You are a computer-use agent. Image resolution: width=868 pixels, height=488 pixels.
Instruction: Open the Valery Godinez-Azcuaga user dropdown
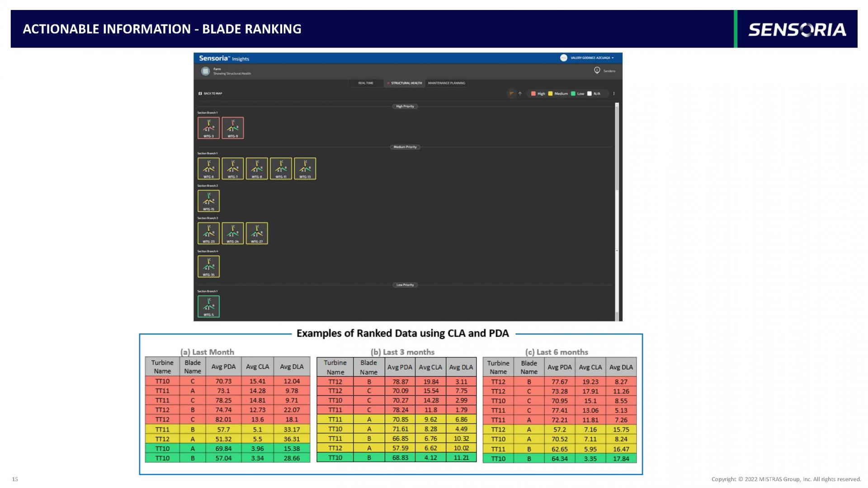click(x=587, y=58)
